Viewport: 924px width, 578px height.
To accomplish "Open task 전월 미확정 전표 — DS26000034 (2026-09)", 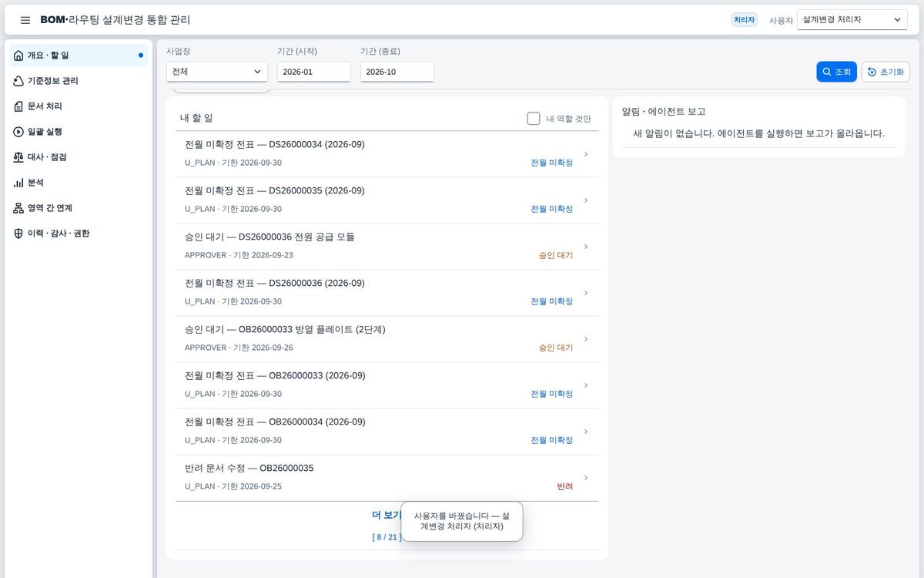I will [387, 154].
